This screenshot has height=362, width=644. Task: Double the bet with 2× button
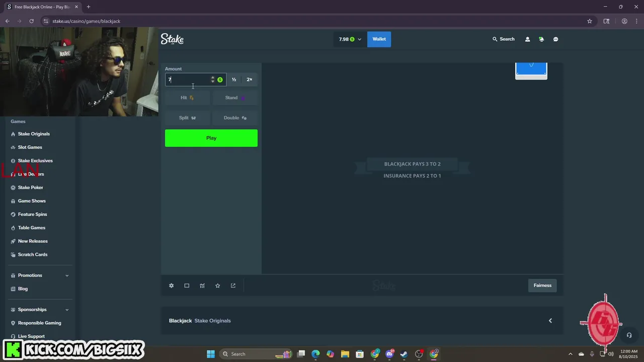point(249,79)
